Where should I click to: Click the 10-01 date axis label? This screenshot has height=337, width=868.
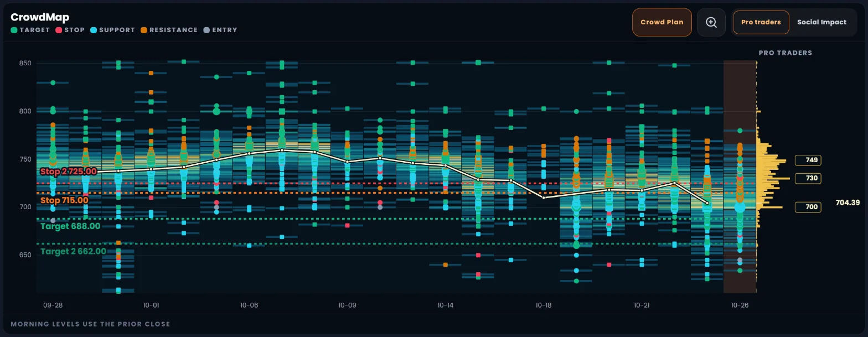pos(151,305)
